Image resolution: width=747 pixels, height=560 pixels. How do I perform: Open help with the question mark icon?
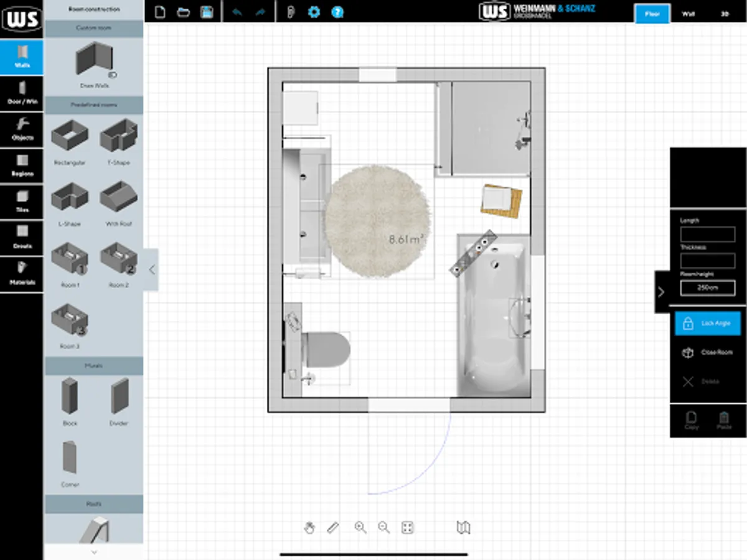click(337, 12)
